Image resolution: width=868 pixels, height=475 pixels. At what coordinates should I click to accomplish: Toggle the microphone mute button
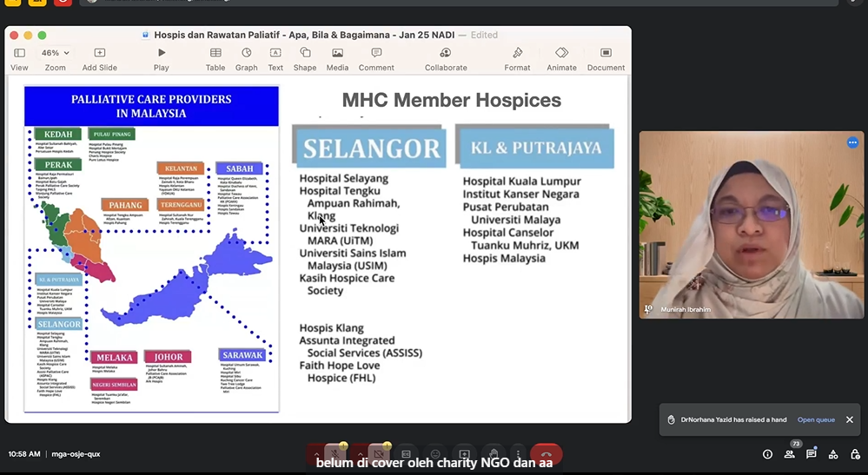335,454
